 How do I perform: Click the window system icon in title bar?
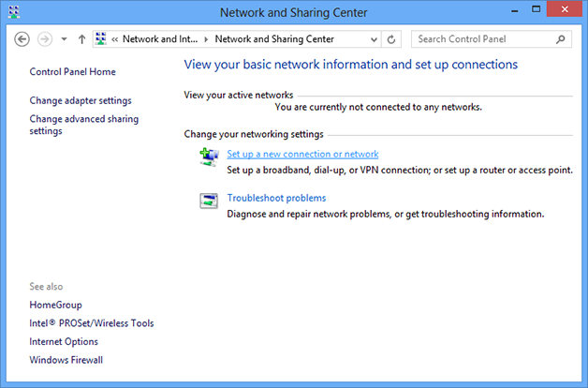(x=14, y=14)
